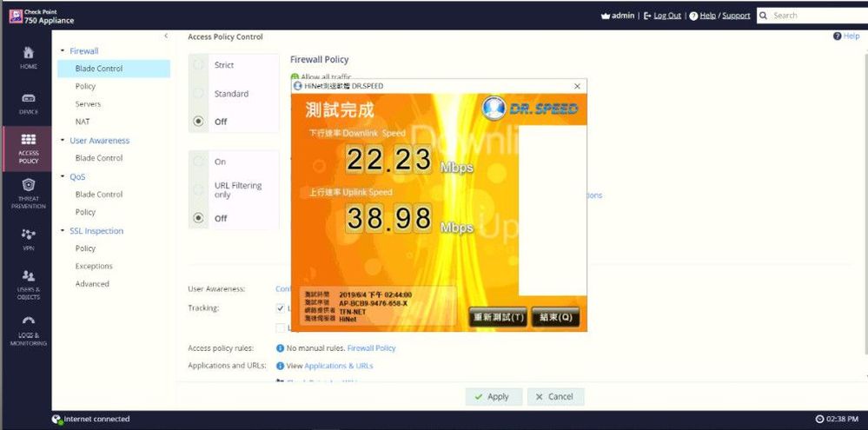Screen dimensions: 868x430
Task: Open the QoS Policy tree item
Action: 85,212
